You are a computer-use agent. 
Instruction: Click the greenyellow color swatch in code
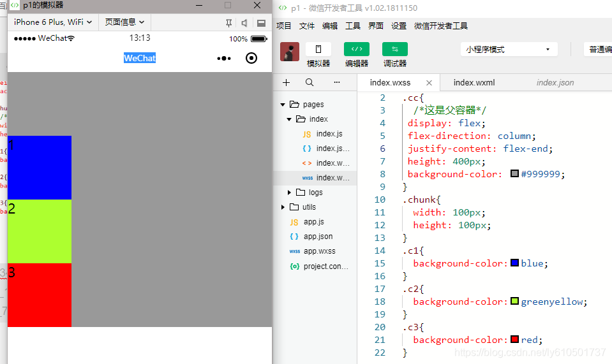pos(514,301)
